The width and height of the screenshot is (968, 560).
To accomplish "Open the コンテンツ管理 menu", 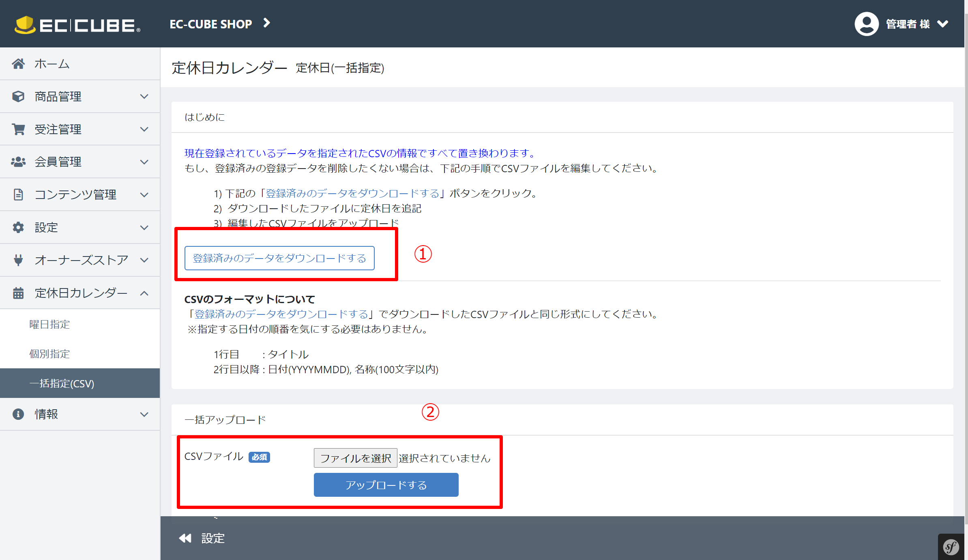I will 80,195.
